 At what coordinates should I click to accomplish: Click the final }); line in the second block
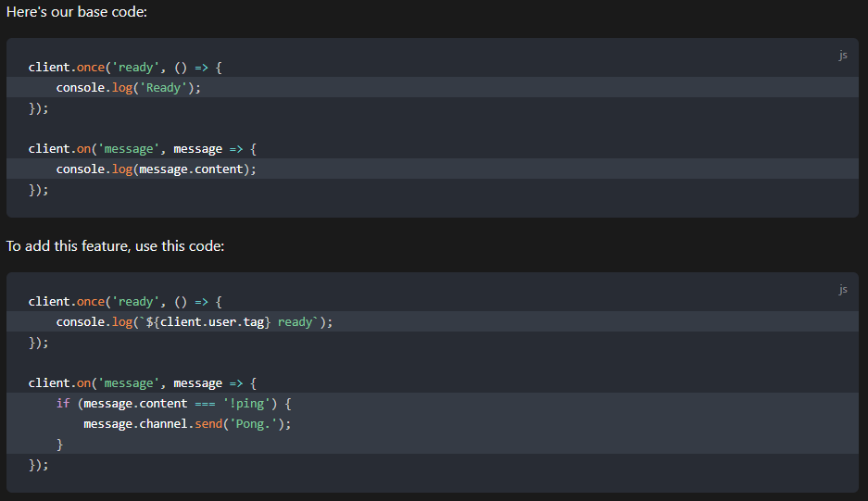click(39, 465)
